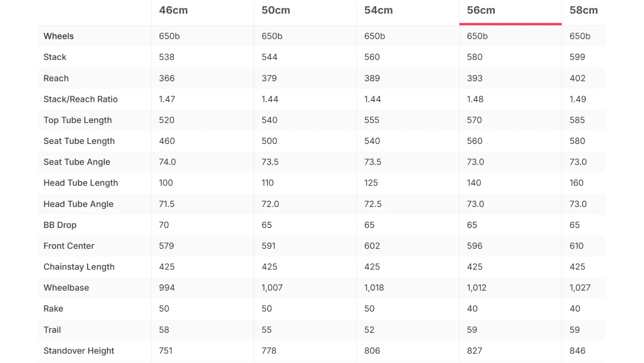Click the Wheels row label
Viewport: 644px width, 363px height.
[x=59, y=36]
